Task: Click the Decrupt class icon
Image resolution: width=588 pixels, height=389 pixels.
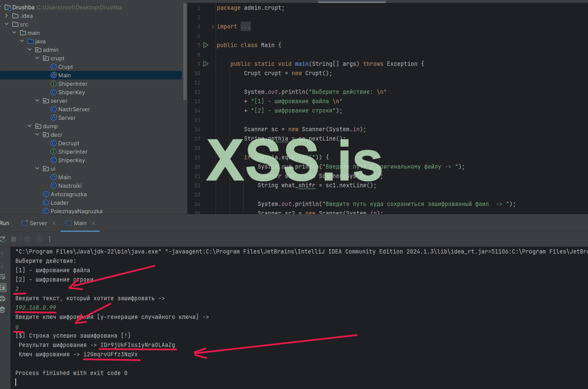Action: coord(54,143)
